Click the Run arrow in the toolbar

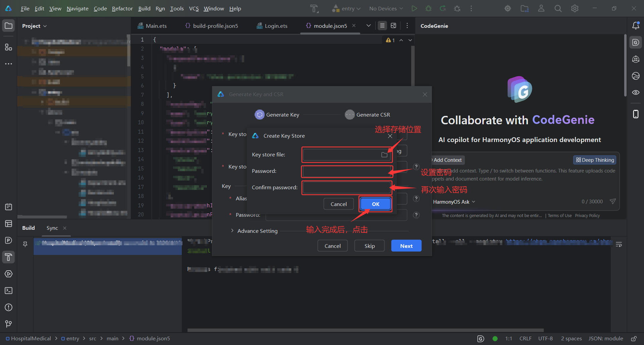pyautogui.click(x=414, y=8)
